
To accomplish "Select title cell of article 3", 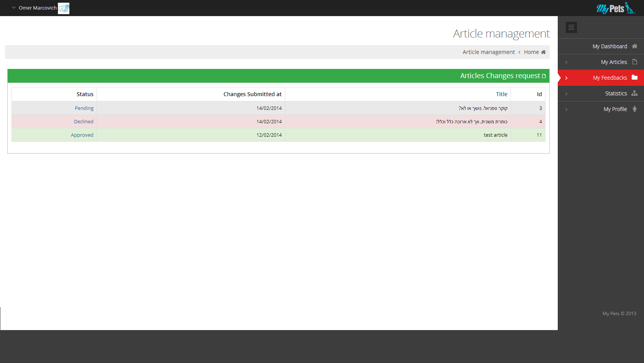I will coord(398,108).
